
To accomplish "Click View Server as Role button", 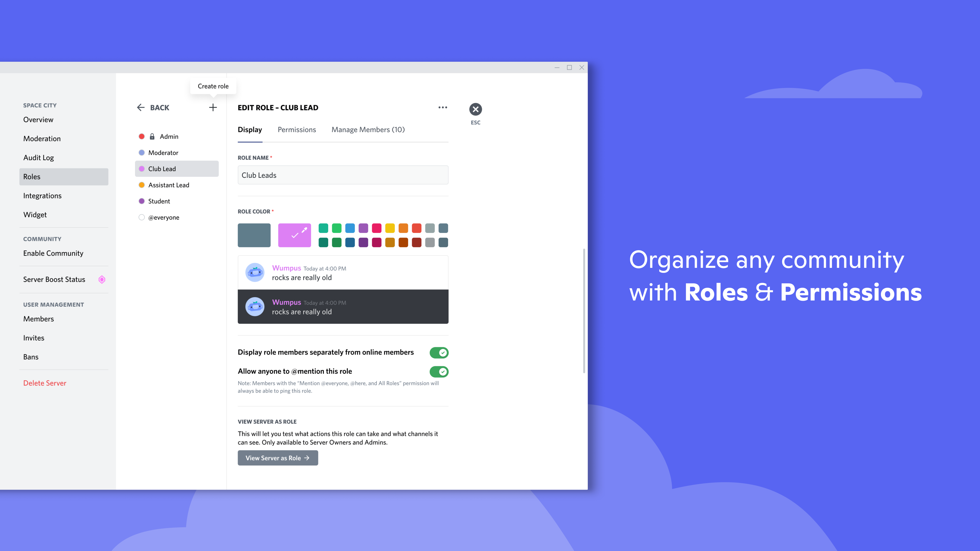I will (277, 458).
